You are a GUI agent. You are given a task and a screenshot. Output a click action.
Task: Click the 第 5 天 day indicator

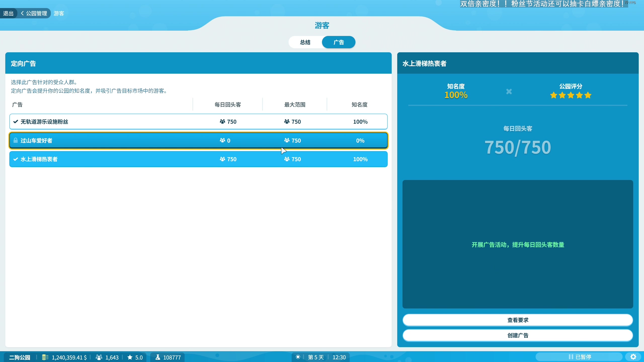tap(316, 357)
